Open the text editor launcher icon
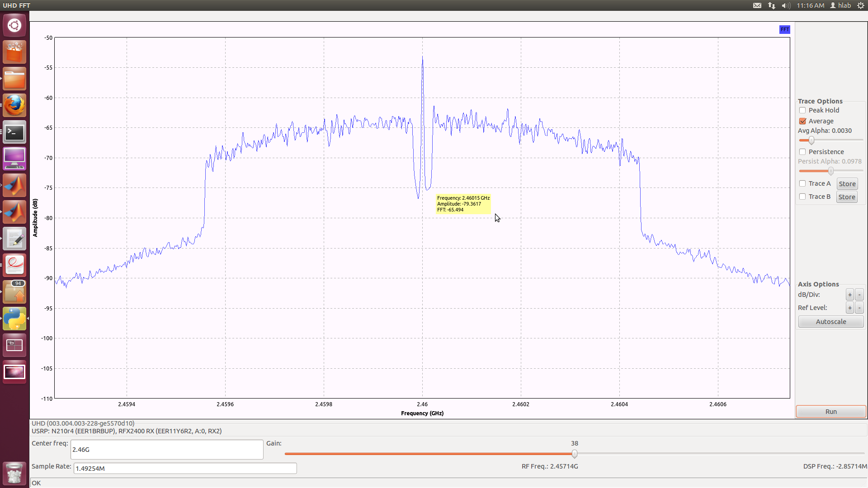The width and height of the screenshot is (868, 488). click(14, 239)
